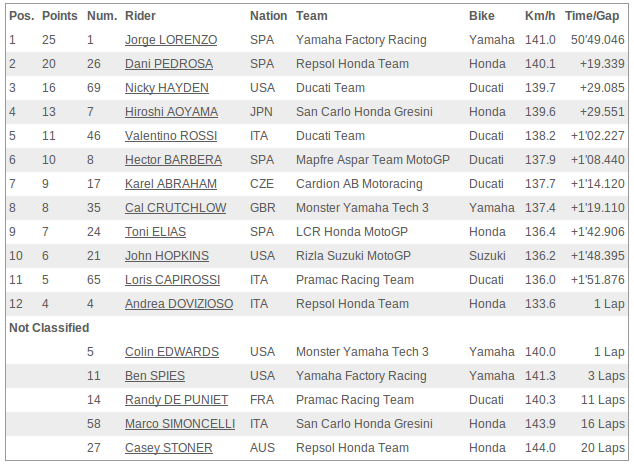Open Cal CRUTCHLOW rider page
The height and width of the screenshot is (464, 634).
point(175,208)
